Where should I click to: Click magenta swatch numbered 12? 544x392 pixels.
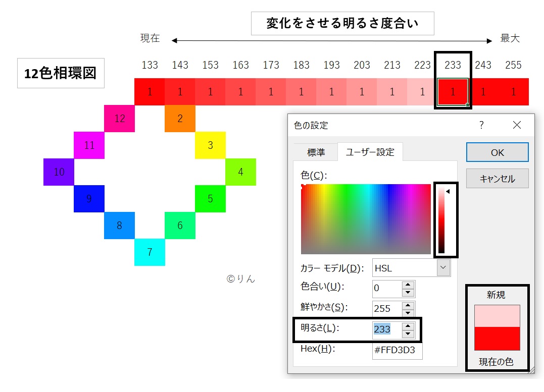[x=119, y=119]
